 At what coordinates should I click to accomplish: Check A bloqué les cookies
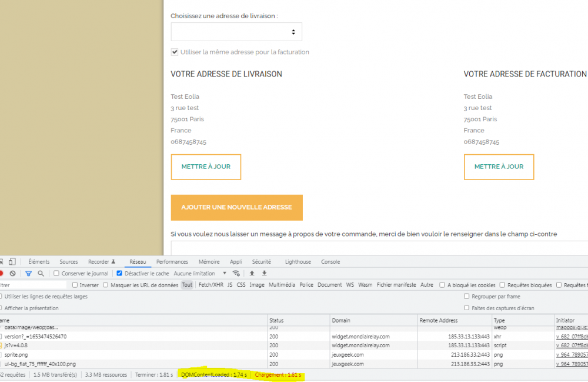[x=442, y=285]
